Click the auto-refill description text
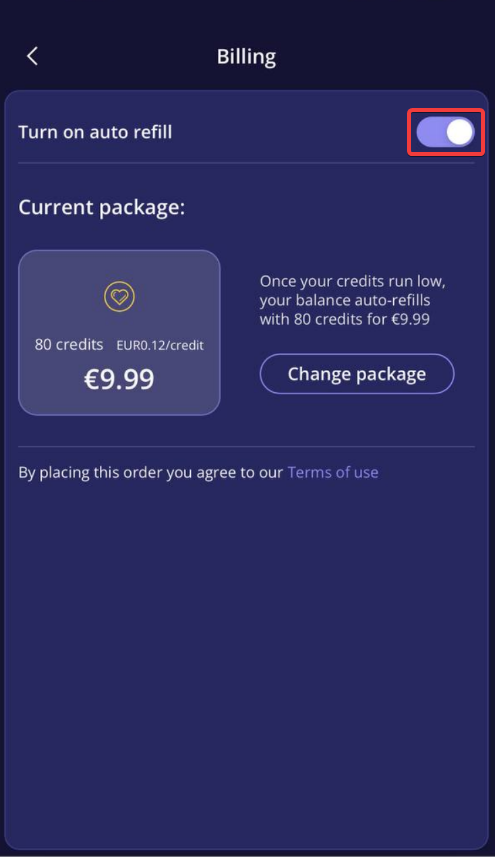 coord(352,300)
